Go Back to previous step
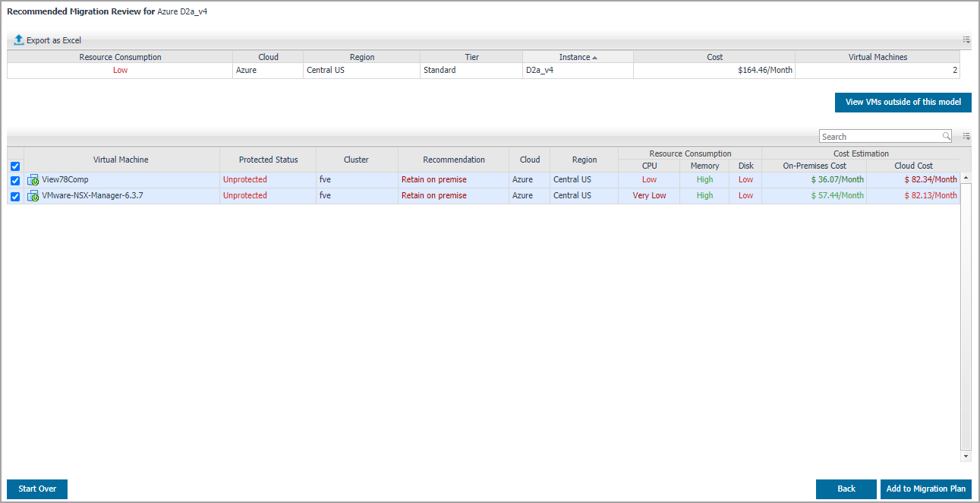Image resolution: width=980 pixels, height=503 pixels. pyautogui.click(x=846, y=489)
